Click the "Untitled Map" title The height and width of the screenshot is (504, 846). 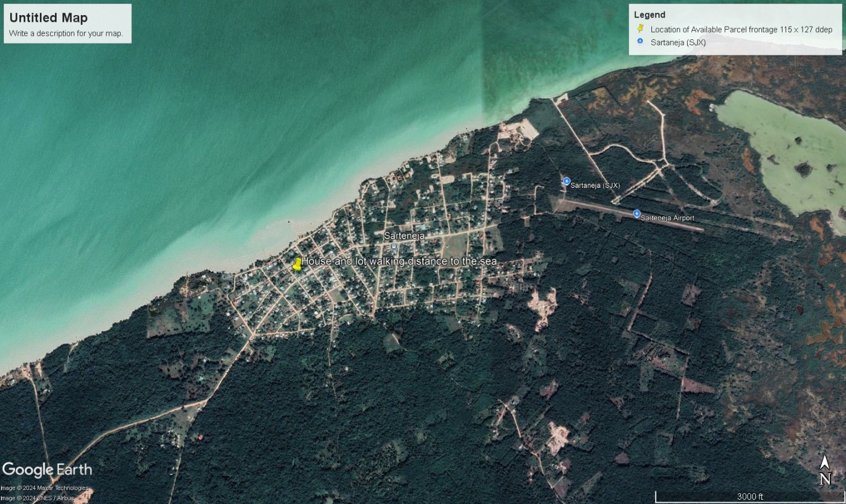click(48, 18)
